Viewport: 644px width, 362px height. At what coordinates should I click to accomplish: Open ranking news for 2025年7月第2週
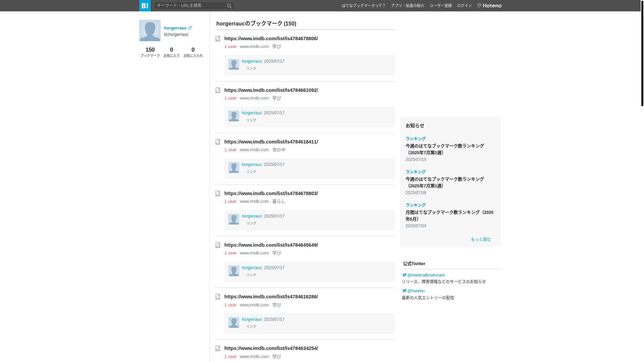[x=445, y=149]
